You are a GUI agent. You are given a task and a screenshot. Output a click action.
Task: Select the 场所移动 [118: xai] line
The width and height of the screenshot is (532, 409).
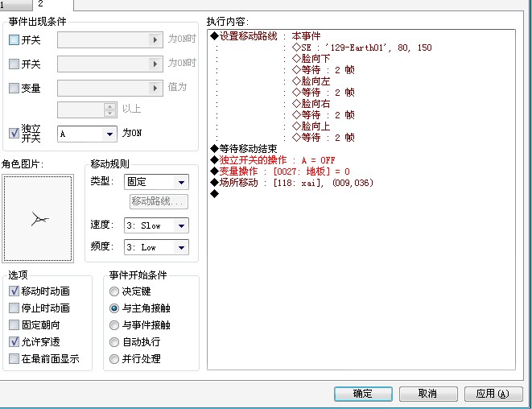coord(361,183)
